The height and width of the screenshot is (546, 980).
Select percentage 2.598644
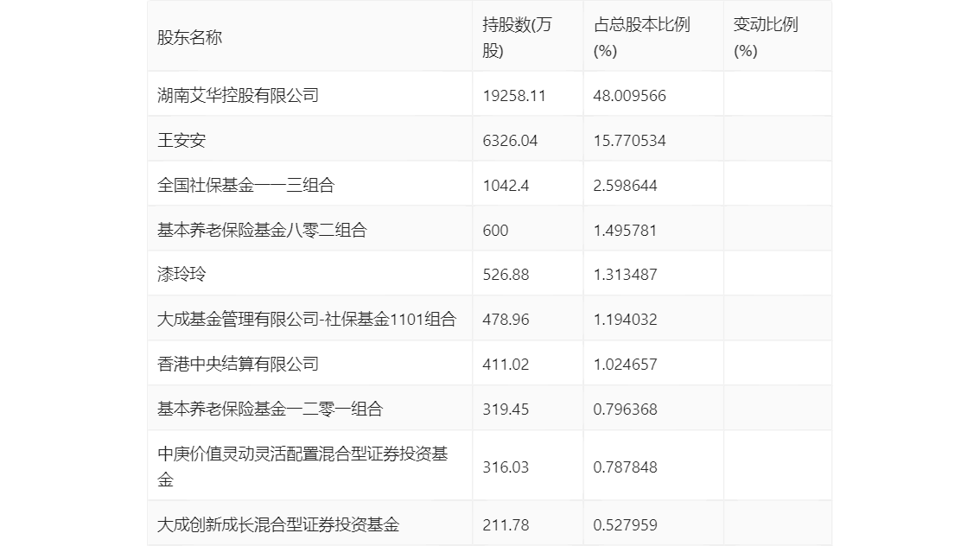(625, 186)
